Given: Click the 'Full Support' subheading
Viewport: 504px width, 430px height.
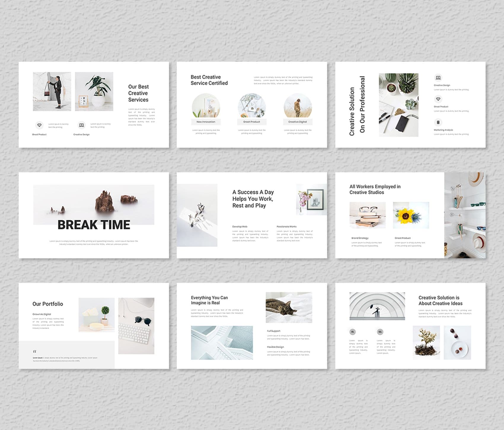Looking at the screenshot, I should pos(274,331).
